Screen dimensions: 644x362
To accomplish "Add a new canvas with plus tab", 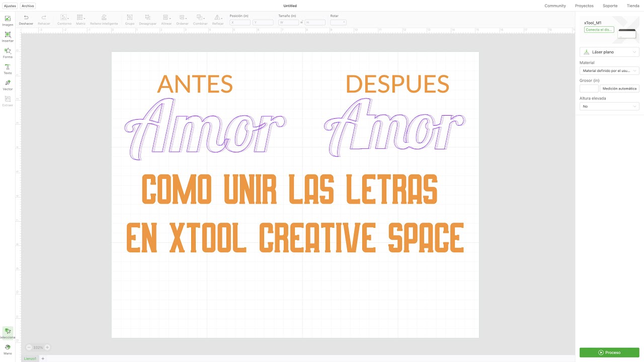I will [43, 358].
